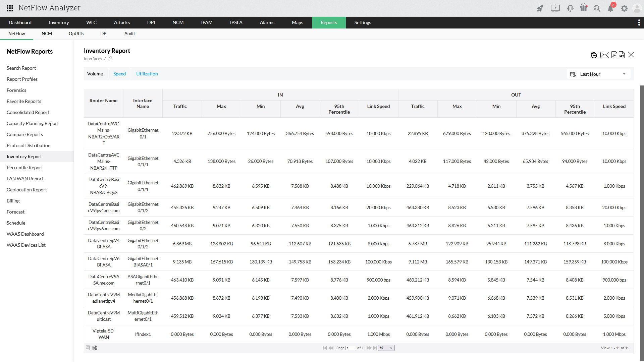Export the report as PDF

tap(614, 55)
